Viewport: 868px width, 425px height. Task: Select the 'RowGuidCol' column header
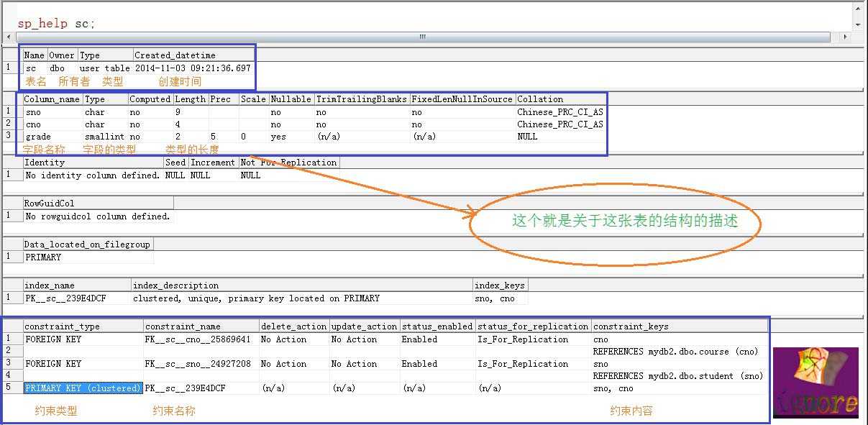[99, 204]
